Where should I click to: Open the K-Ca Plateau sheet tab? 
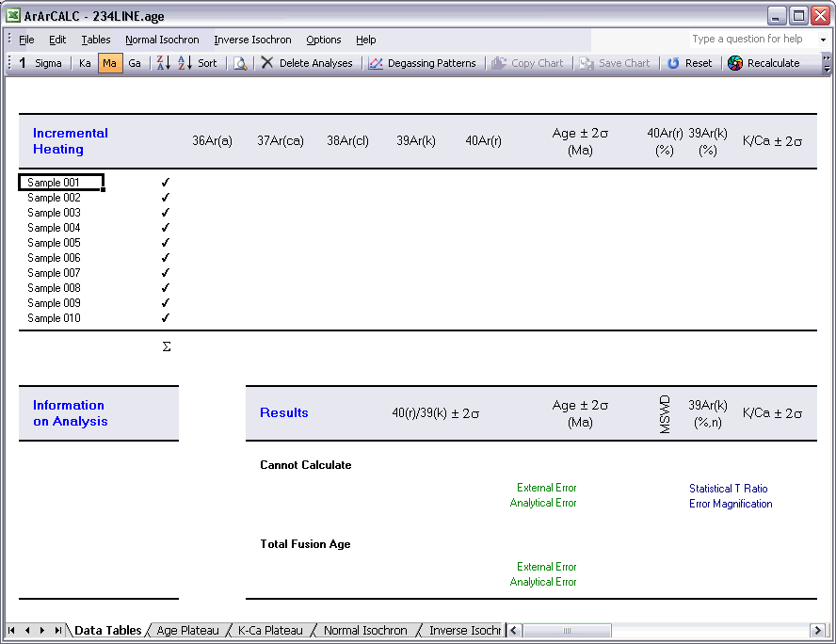click(270, 631)
